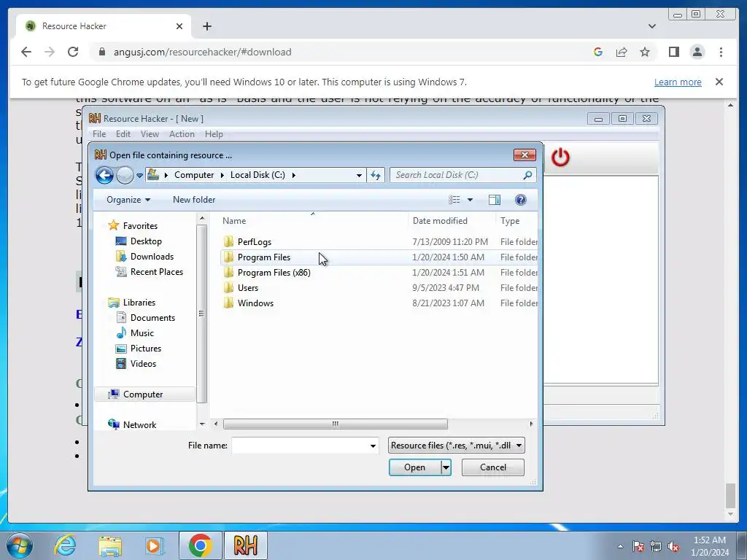The image size is (747, 560).
Task: Open a new Chrome tab
Action: (206, 26)
